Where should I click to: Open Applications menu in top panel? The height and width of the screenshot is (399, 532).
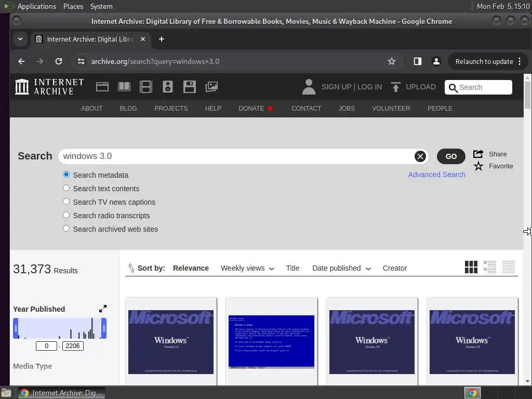coord(37,6)
